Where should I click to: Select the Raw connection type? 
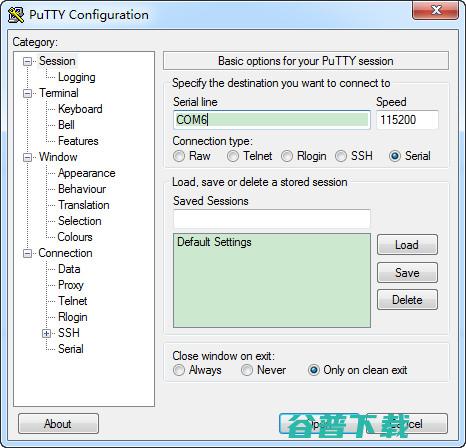[179, 156]
